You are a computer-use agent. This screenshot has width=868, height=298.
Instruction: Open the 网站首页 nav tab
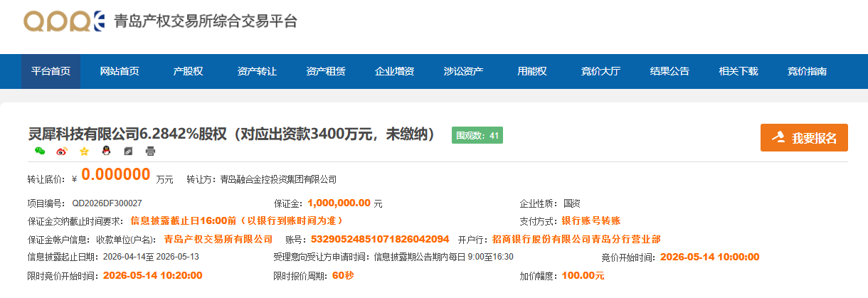click(120, 71)
